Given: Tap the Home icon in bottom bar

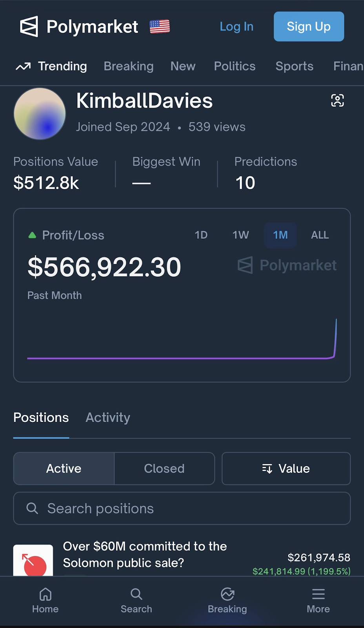Looking at the screenshot, I should 45,595.
